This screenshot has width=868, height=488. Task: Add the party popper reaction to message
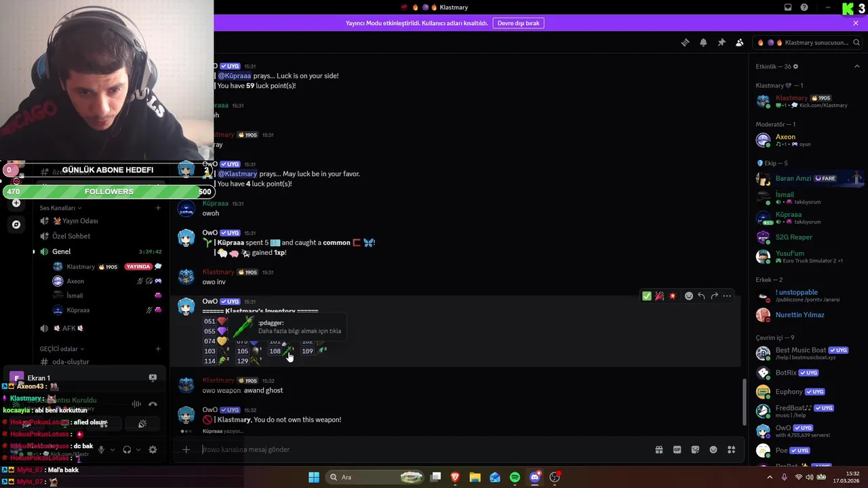click(659, 296)
